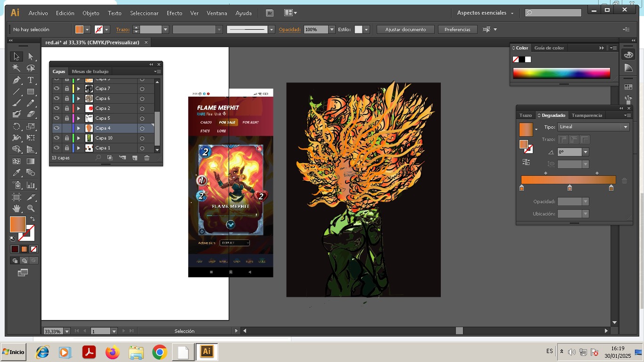
Task: Select the Magic Wand tool
Action: (17, 68)
